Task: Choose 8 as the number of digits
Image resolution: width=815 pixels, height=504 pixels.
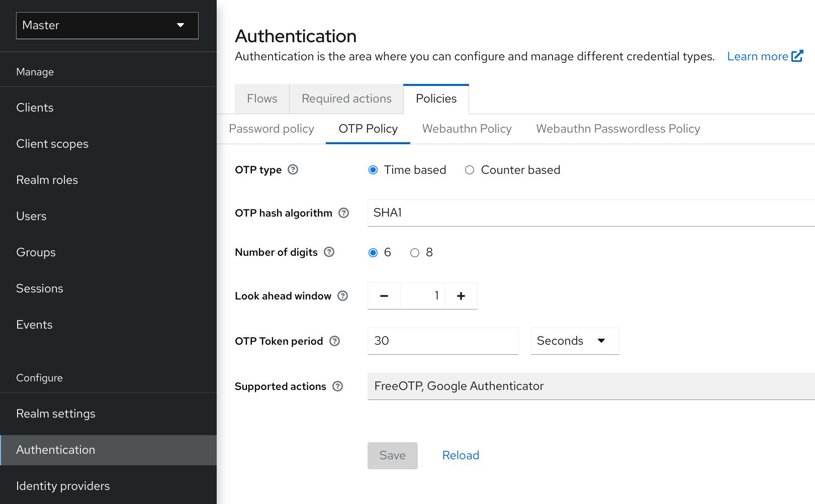Action: click(414, 252)
